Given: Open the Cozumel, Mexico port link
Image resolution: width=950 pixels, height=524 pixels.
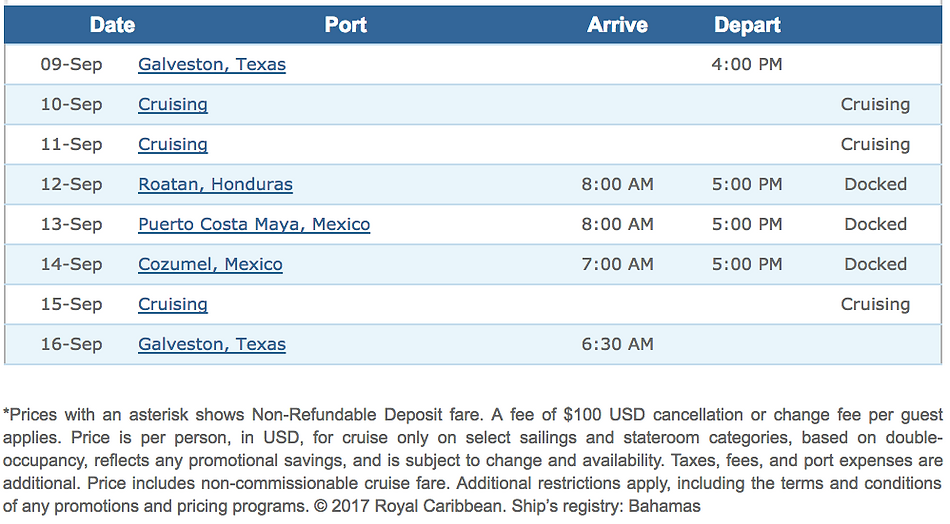Looking at the screenshot, I should click(x=210, y=264).
